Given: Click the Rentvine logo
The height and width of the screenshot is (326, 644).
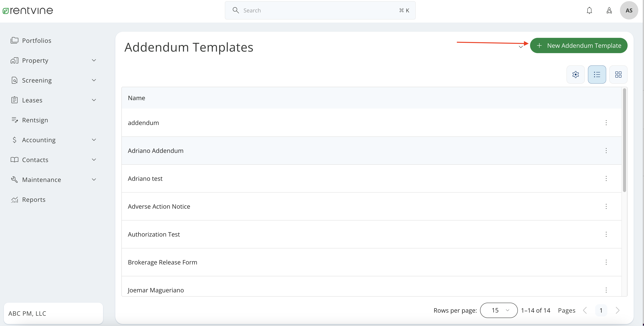Looking at the screenshot, I should (x=27, y=10).
